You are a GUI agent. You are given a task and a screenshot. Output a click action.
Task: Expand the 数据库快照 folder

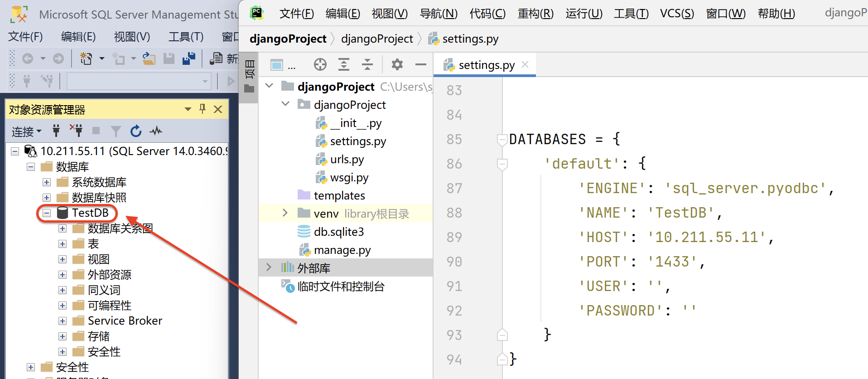47,198
